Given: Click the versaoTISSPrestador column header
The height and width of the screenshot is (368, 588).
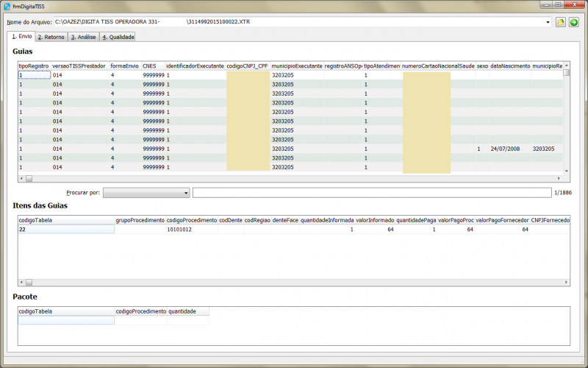Looking at the screenshot, I should point(80,66).
